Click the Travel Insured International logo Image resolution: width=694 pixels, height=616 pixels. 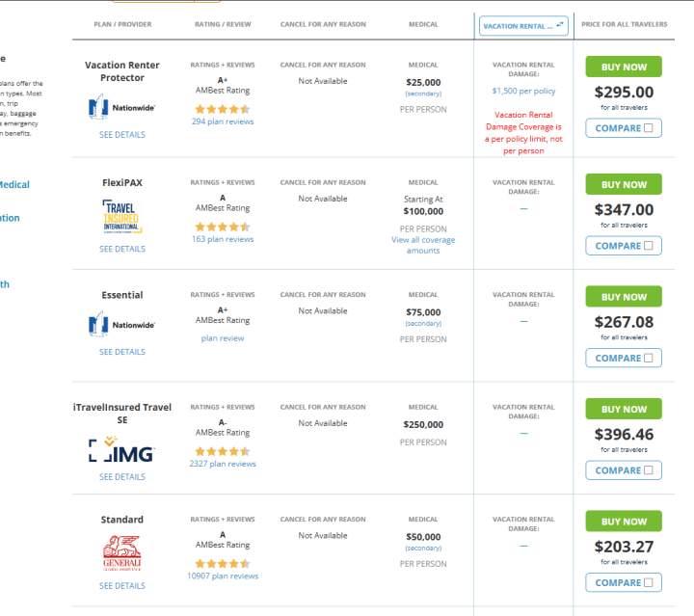tap(121, 217)
